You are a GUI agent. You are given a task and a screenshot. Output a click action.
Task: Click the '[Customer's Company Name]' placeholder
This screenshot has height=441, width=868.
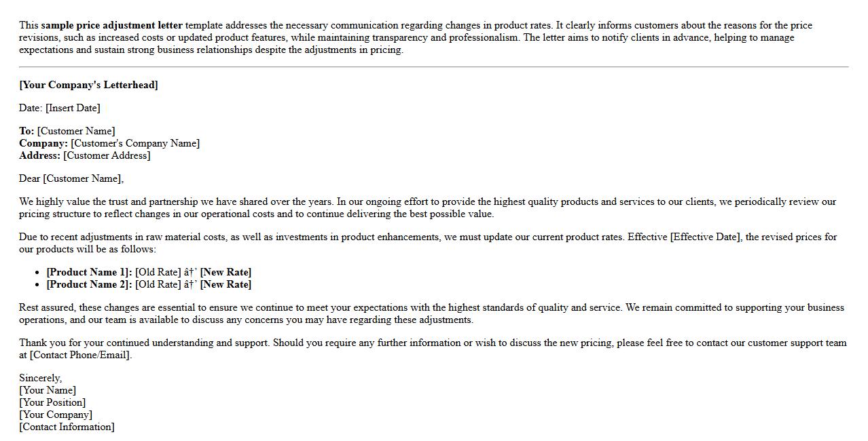[x=135, y=143]
